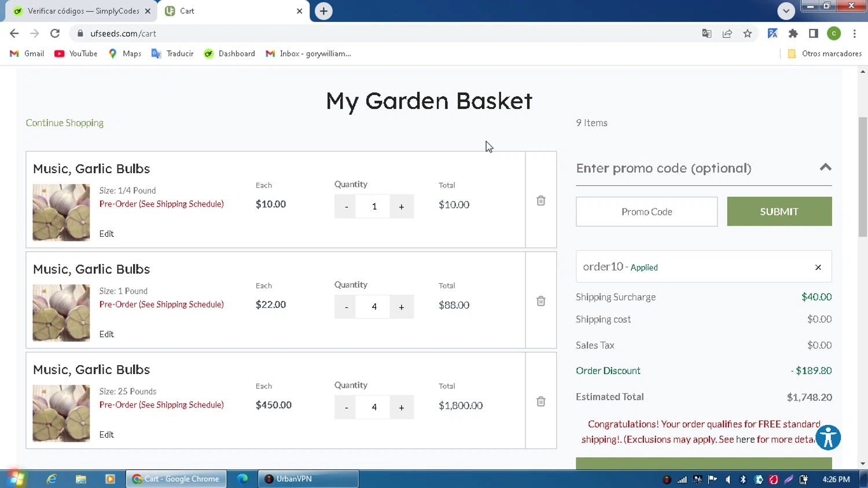Click the browser forward arrow

pyautogui.click(x=35, y=34)
